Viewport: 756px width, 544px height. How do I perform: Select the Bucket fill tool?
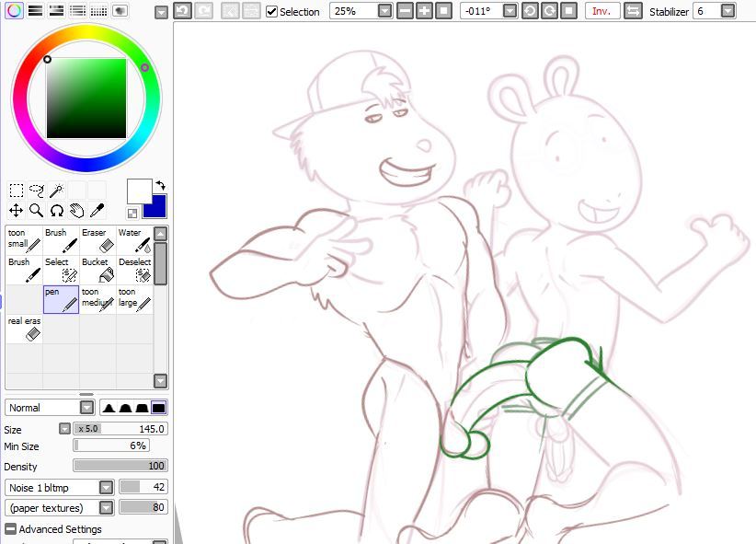[x=97, y=270]
